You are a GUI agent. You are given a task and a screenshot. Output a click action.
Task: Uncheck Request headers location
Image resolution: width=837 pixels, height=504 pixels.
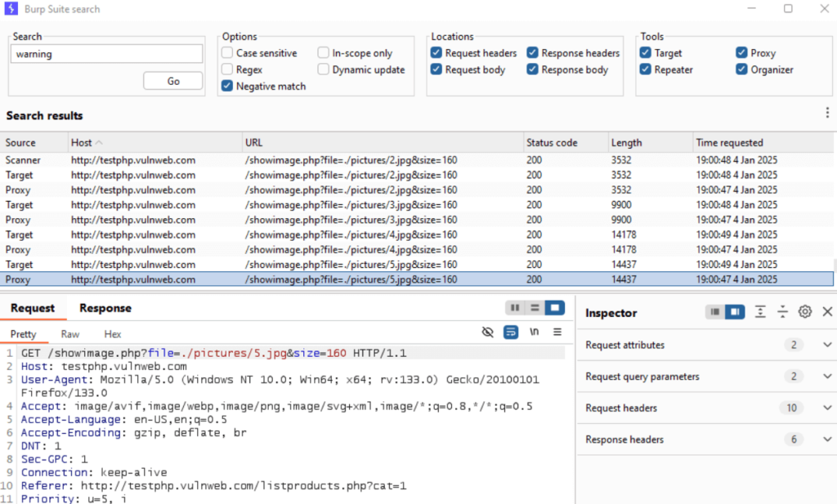(x=436, y=53)
